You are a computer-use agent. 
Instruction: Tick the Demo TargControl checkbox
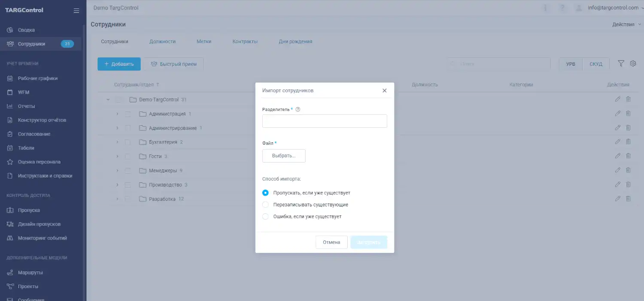[x=119, y=100]
